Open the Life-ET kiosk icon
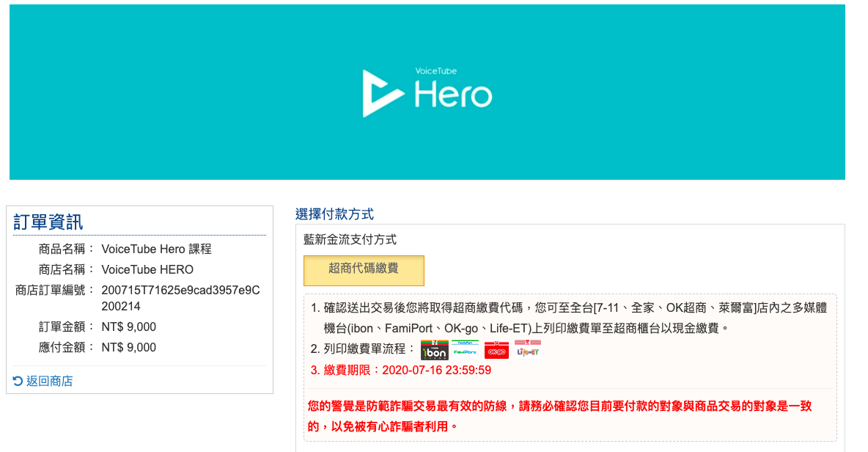The width and height of the screenshot is (868, 452). coord(528,349)
